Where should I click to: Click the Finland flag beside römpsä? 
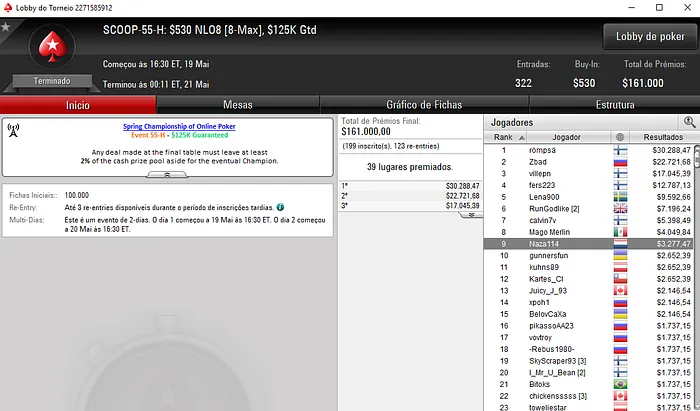point(620,150)
